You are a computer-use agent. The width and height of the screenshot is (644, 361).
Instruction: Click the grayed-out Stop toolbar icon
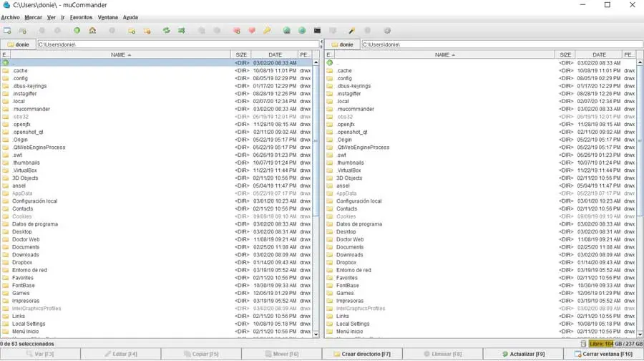click(112, 30)
